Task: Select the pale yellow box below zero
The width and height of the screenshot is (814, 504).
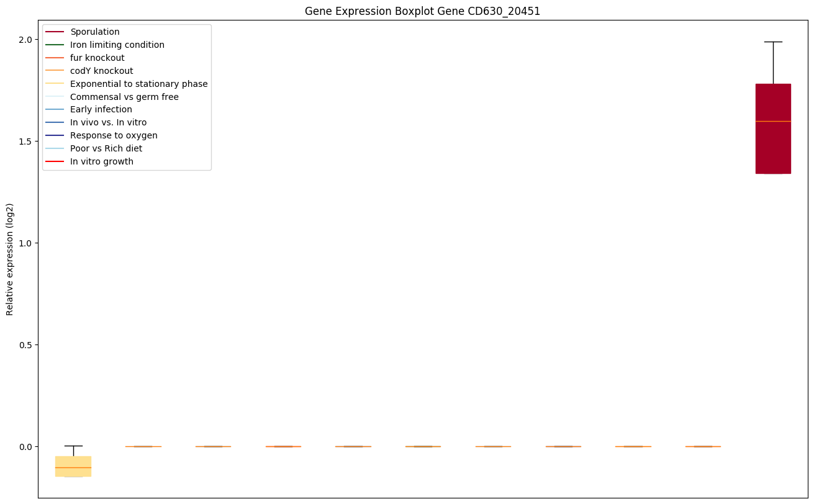Action: coord(73,466)
